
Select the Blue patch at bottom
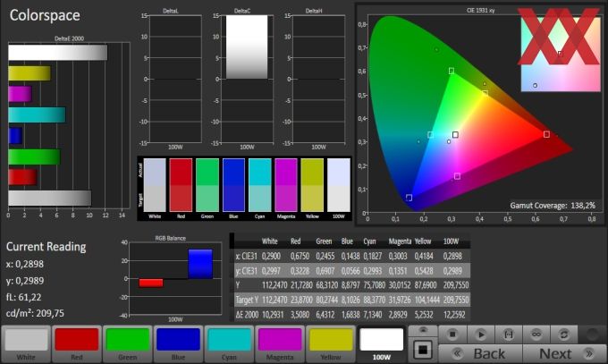(x=178, y=344)
